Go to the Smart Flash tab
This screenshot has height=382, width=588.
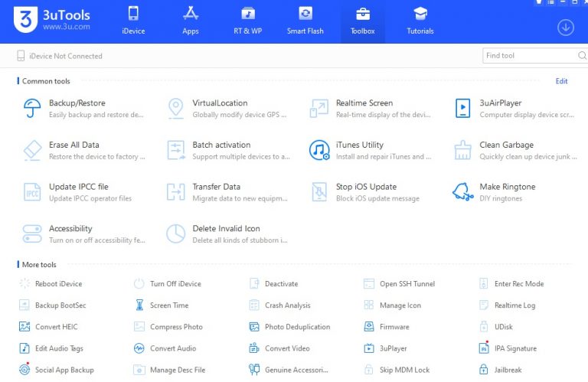pyautogui.click(x=305, y=21)
